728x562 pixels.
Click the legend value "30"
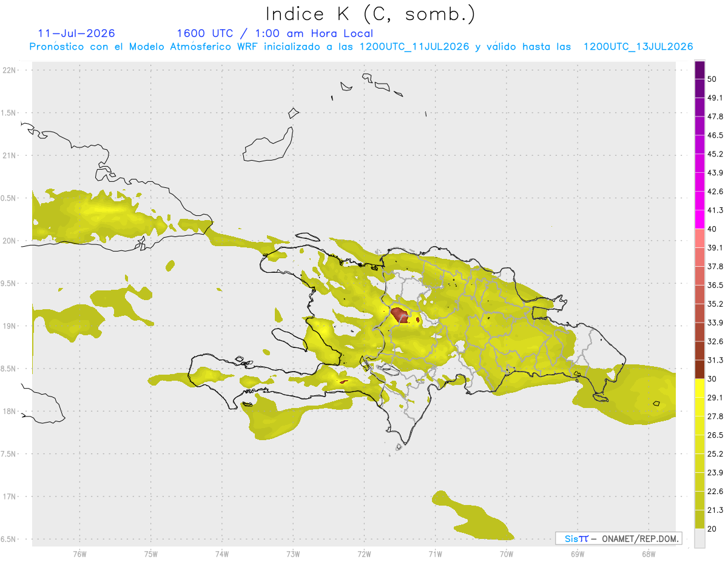[712, 379]
